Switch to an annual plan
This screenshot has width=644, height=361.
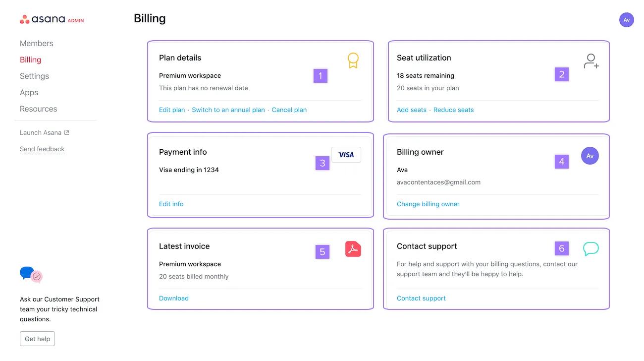pos(228,110)
